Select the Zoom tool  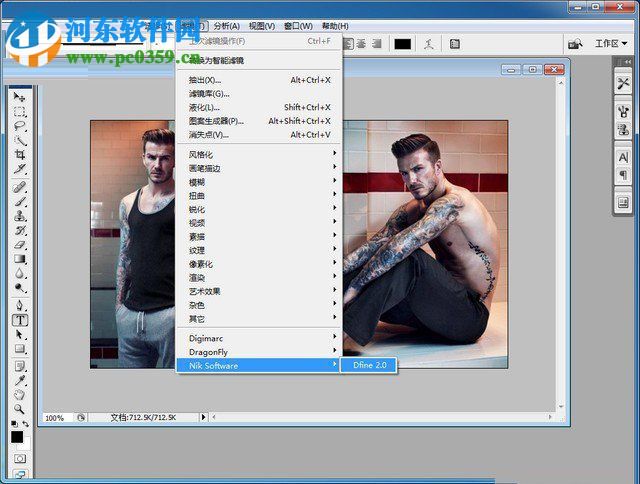click(19, 409)
